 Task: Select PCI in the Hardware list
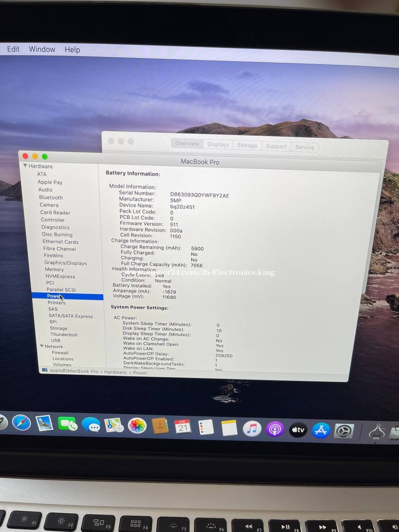coord(50,283)
